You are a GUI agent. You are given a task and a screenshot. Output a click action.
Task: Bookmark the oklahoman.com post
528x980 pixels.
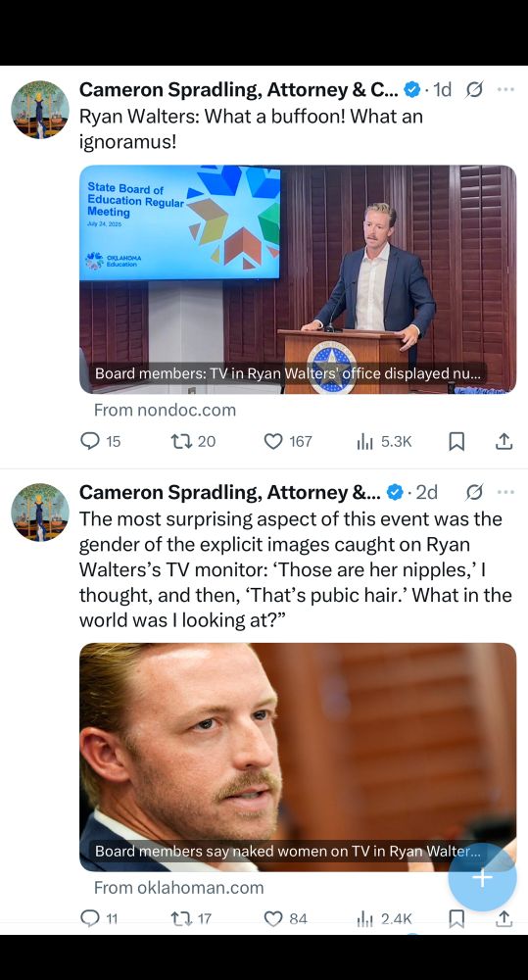coord(456,918)
